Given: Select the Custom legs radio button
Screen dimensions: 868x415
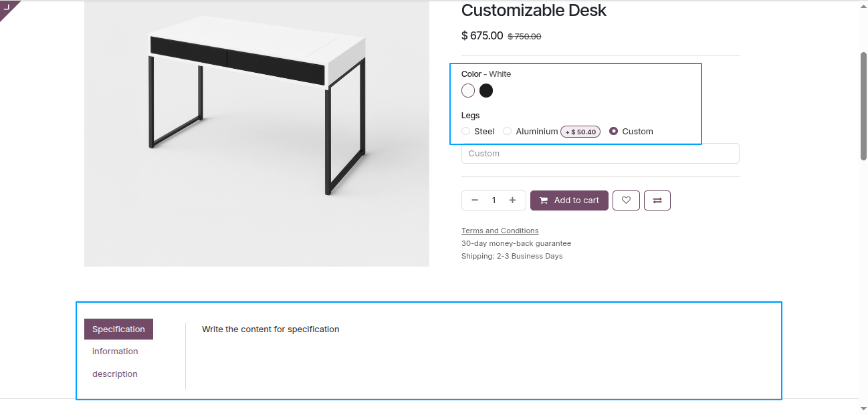Looking at the screenshot, I should pos(614,132).
